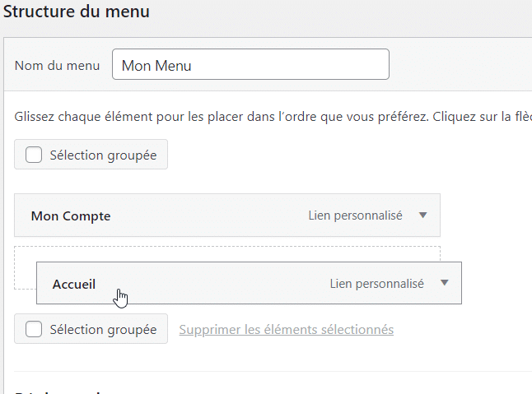The width and height of the screenshot is (532, 394).
Task: Tick the top Sélection groupée checkbox
Action: click(x=34, y=155)
